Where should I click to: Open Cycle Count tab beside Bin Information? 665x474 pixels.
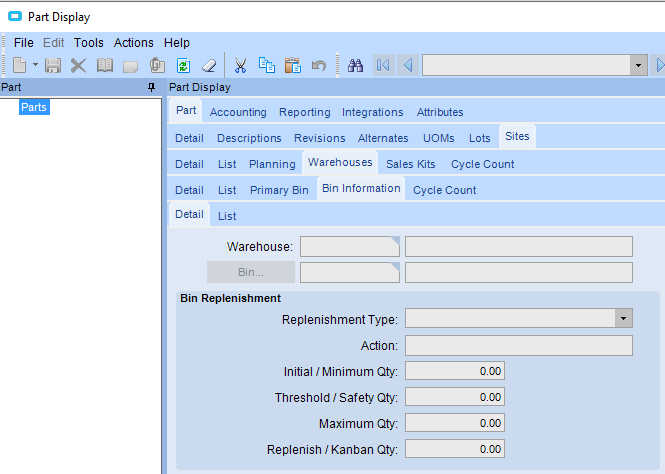tap(444, 190)
